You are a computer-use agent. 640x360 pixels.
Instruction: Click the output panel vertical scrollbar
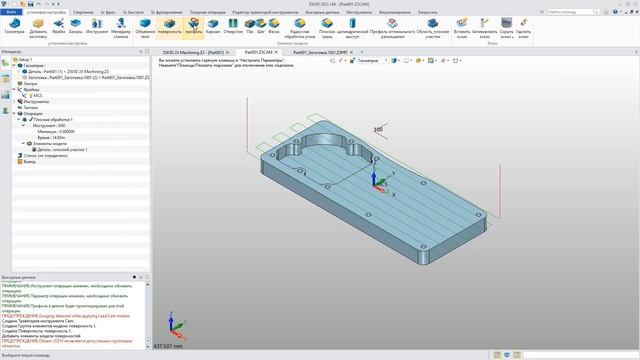[x=148, y=315]
